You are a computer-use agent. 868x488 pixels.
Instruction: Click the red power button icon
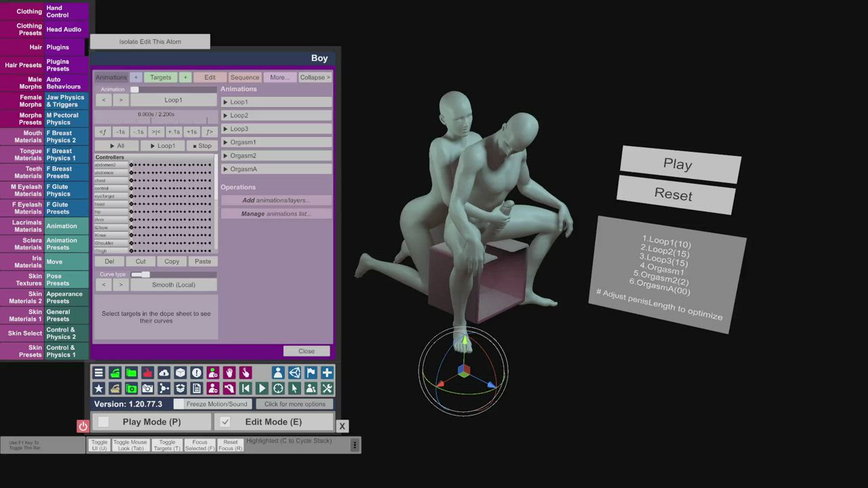[x=83, y=426]
